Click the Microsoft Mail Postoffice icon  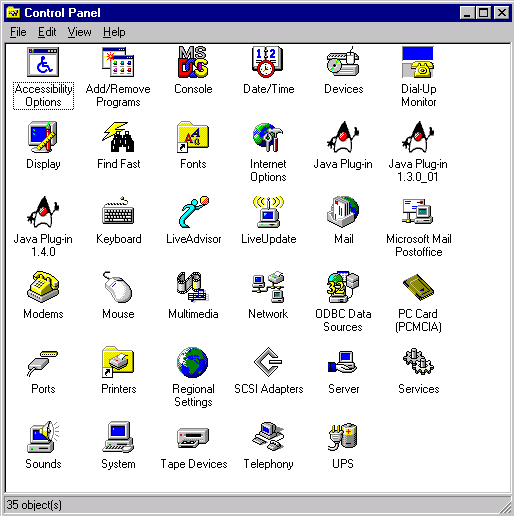pyautogui.click(x=418, y=212)
